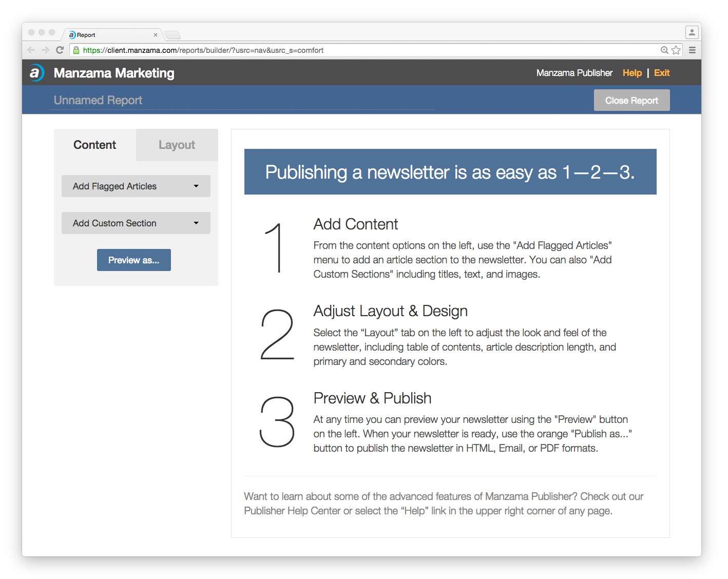Open the zoom magnifier icon in address bar
The width and height of the screenshot is (728, 579).
tap(664, 50)
